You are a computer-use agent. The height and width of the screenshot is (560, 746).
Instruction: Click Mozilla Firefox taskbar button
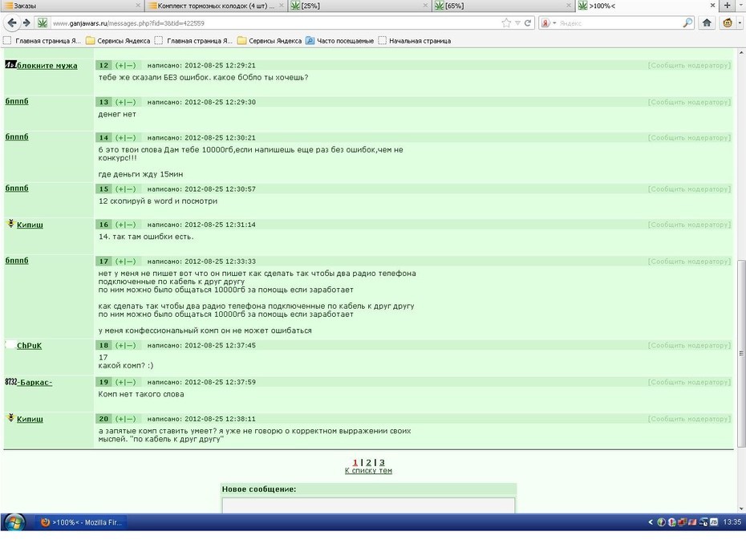tap(81, 522)
